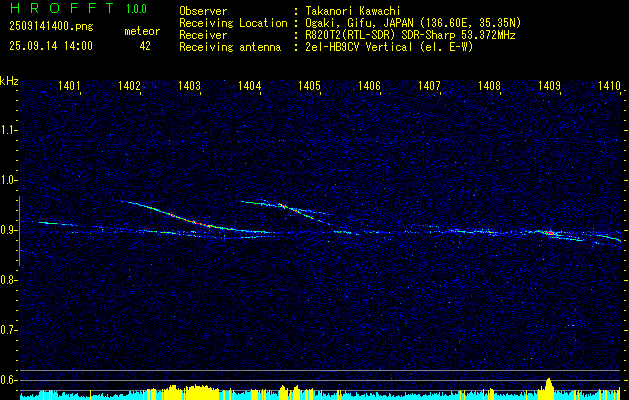Click the 1406 time axis label
The width and height of the screenshot is (629, 400).
[369, 85]
